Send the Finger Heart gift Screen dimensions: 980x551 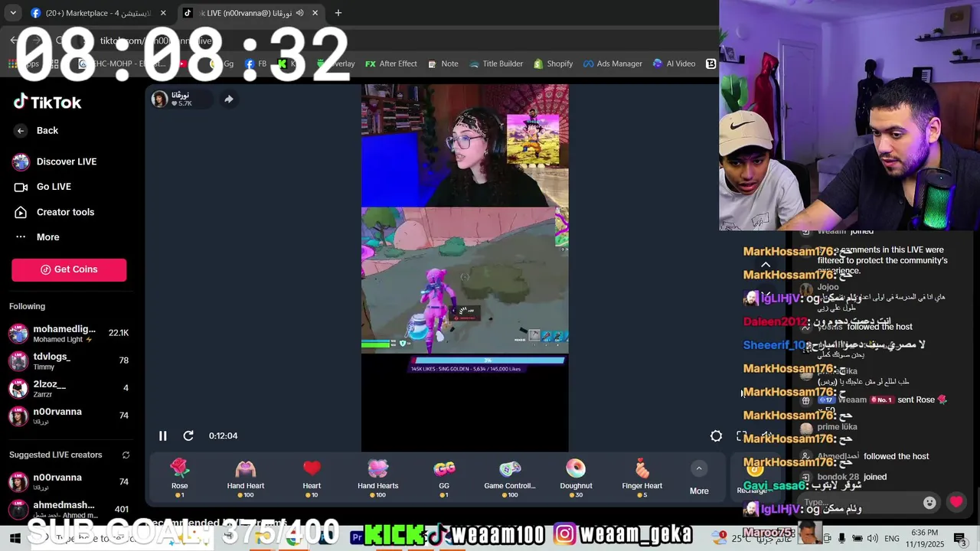click(642, 478)
